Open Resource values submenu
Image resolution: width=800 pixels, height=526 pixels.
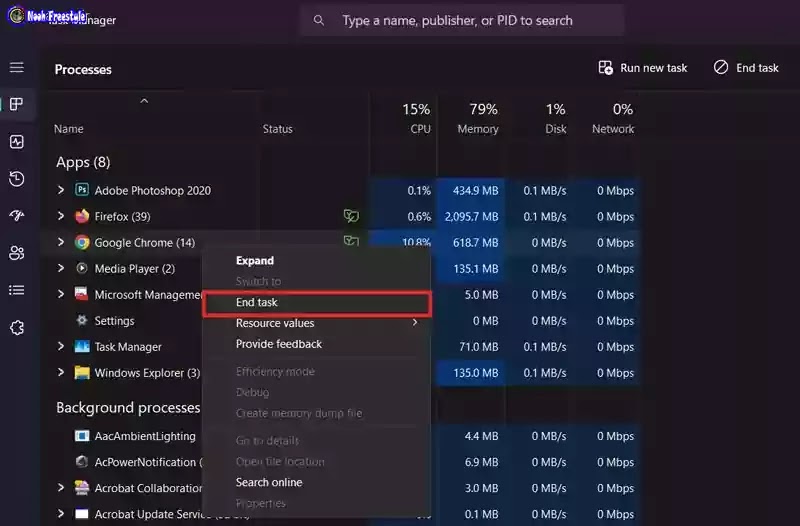tap(316, 323)
